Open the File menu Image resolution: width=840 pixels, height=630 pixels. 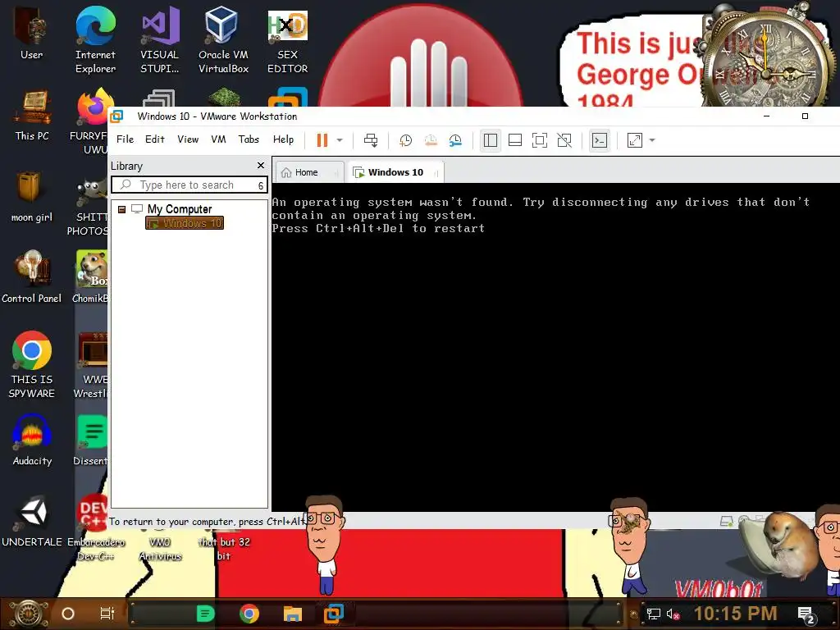tap(125, 139)
